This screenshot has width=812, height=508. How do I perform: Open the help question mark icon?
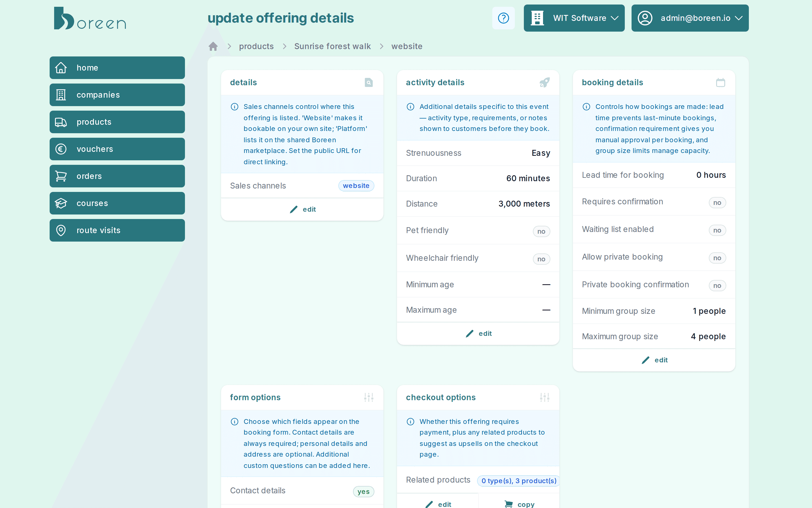pos(503,18)
